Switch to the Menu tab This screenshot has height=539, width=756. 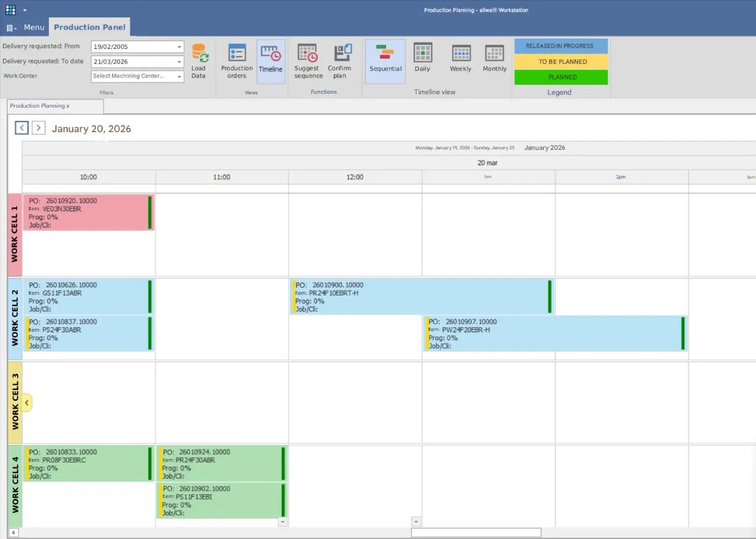pos(34,27)
